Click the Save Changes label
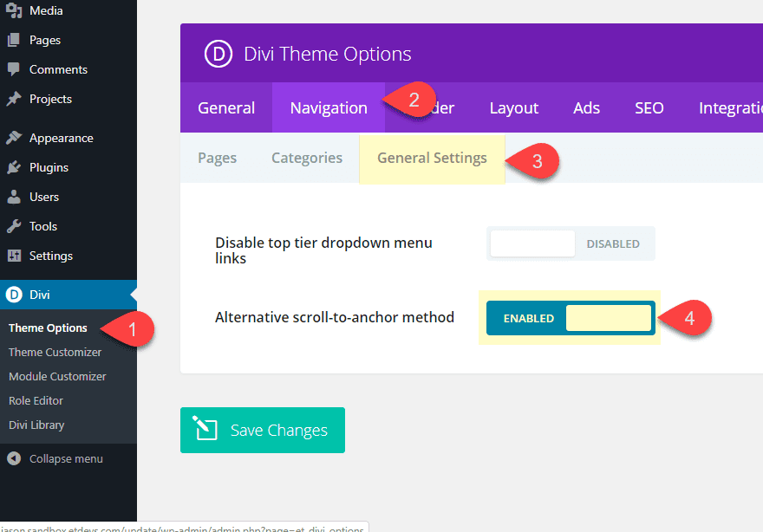 pos(279,431)
